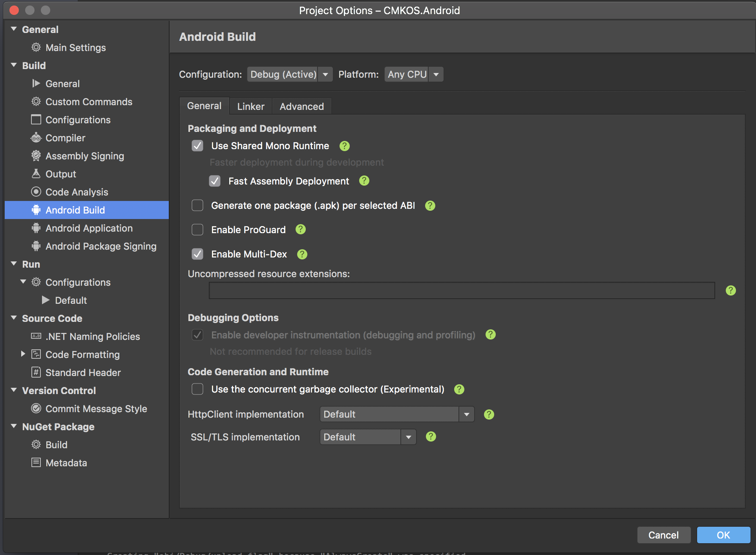Click the Compiler robot icon in sidebar
Image resolution: width=756 pixels, height=555 pixels.
pos(36,138)
